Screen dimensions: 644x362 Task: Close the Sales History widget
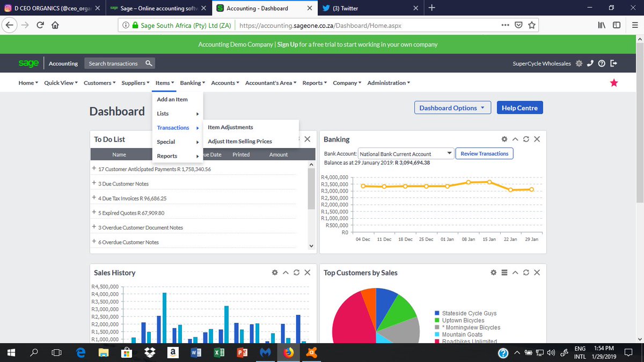pyautogui.click(x=307, y=272)
